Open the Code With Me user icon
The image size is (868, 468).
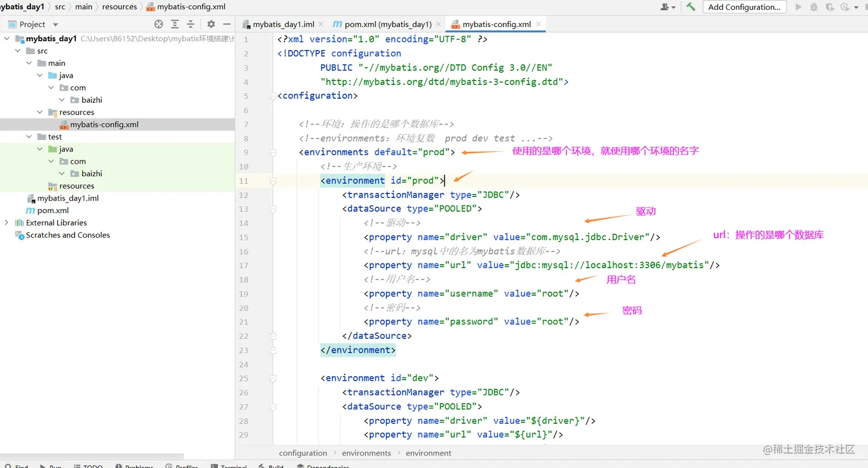pos(665,7)
